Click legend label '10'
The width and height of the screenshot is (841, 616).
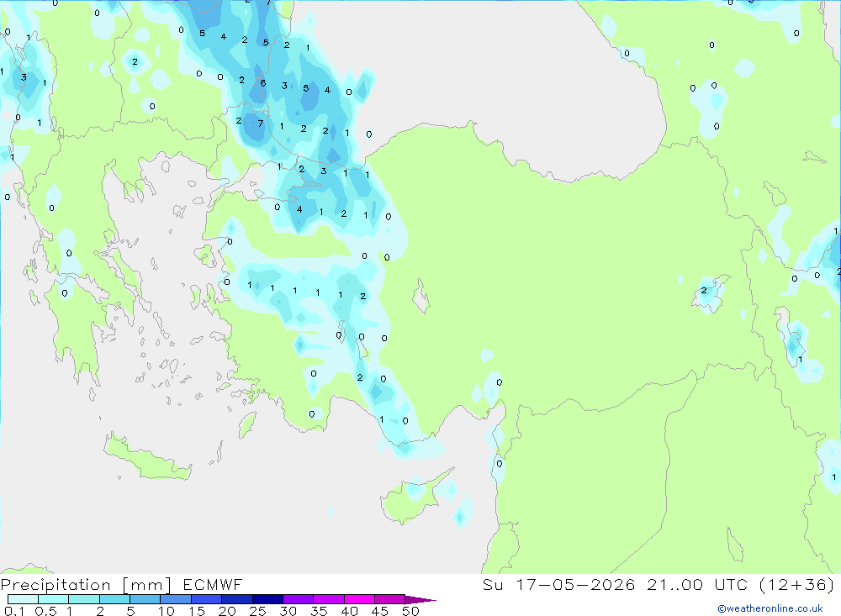pyautogui.click(x=167, y=611)
